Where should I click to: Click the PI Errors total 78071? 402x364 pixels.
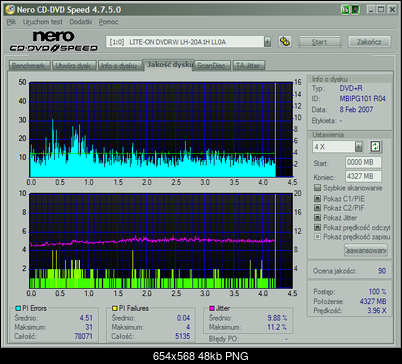[x=83, y=336]
